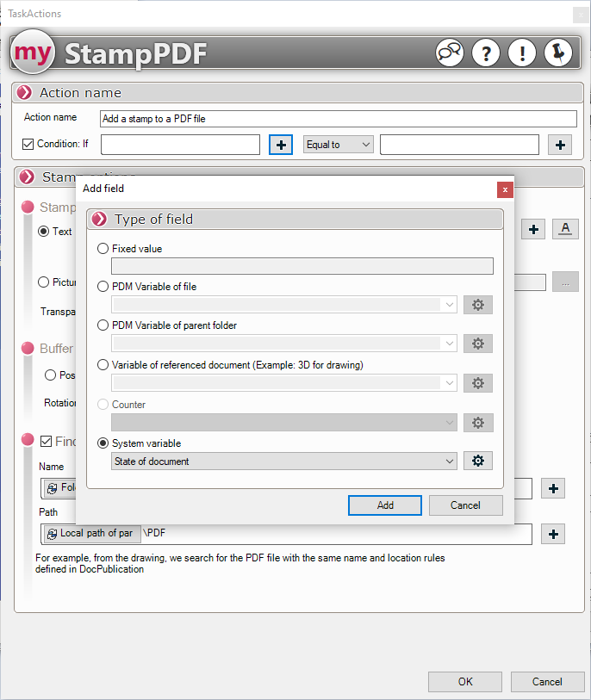Open the Equal to operator dropdown
591x700 pixels.
tap(339, 145)
